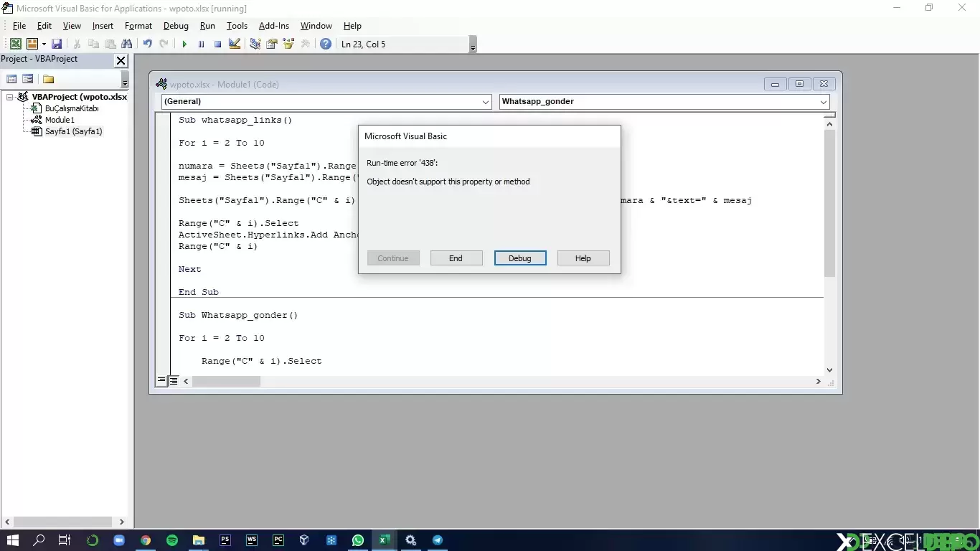Open the Toolbox wrench icon
Viewport: 980px width, 551px height.
[305, 44]
